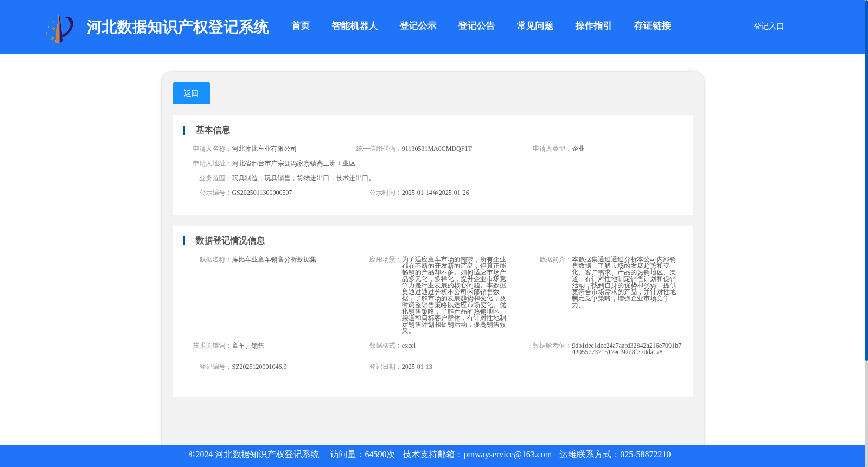Go to 登记公告 menu item
The width and height of the screenshot is (868, 467).
(476, 26)
